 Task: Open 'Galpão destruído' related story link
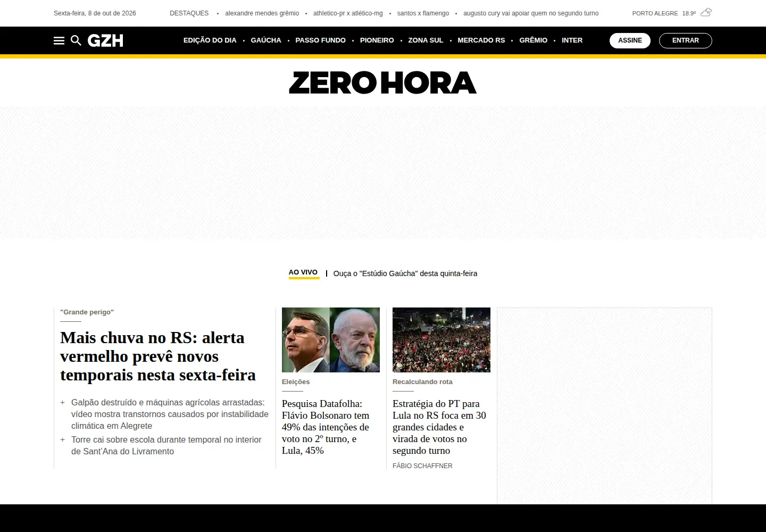pos(170,414)
